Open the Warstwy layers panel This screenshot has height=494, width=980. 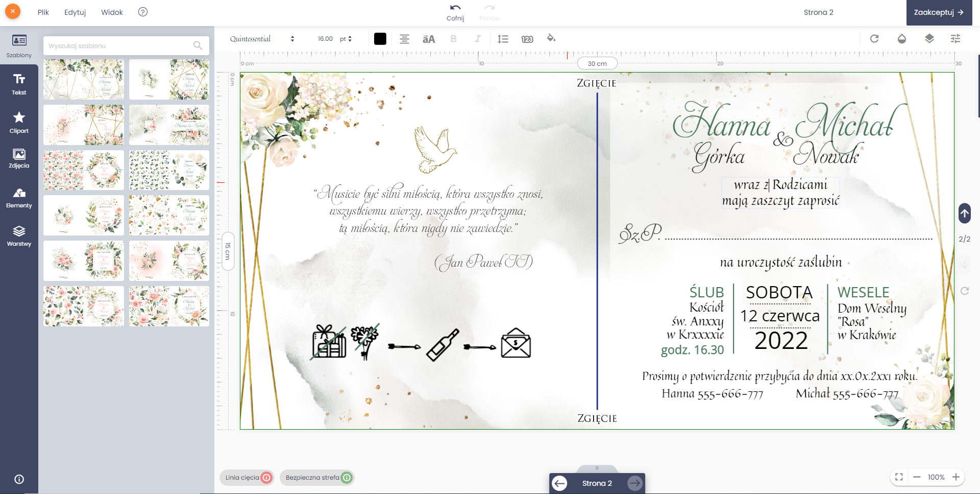pos(19,236)
